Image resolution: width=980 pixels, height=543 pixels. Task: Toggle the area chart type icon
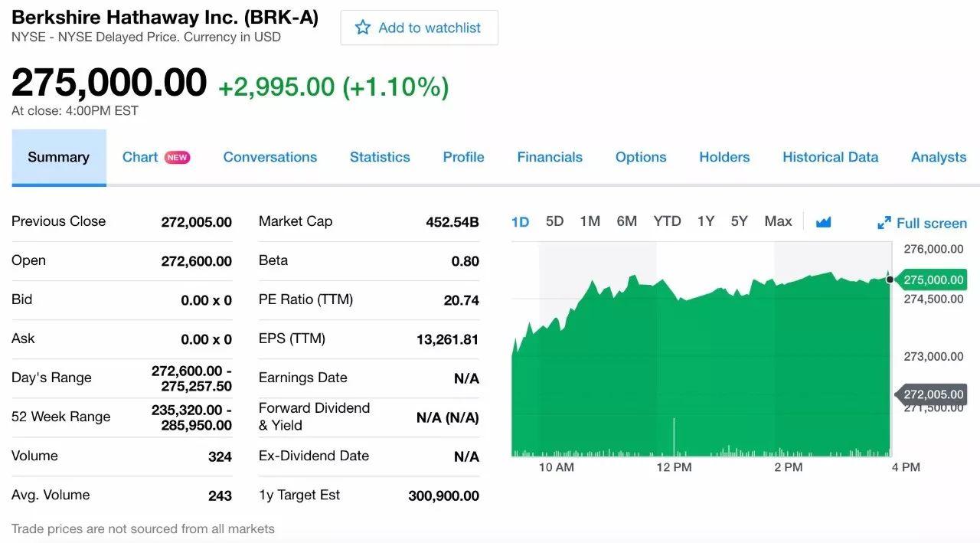point(824,222)
